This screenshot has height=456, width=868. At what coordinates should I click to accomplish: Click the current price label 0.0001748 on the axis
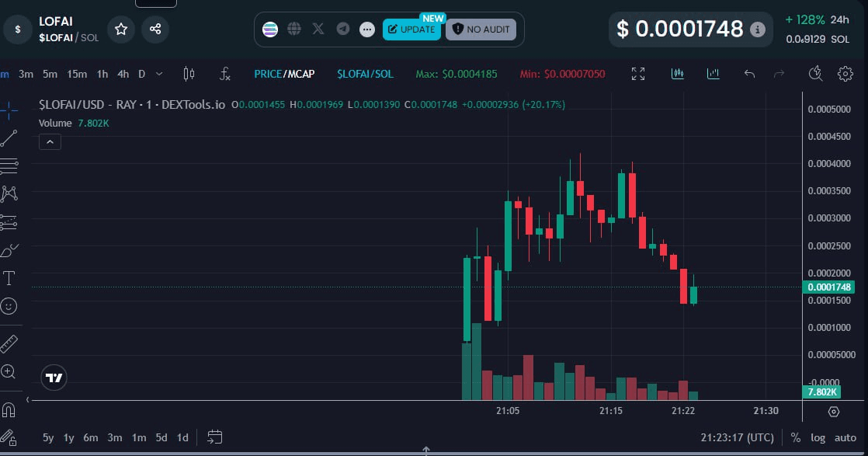click(828, 287)
